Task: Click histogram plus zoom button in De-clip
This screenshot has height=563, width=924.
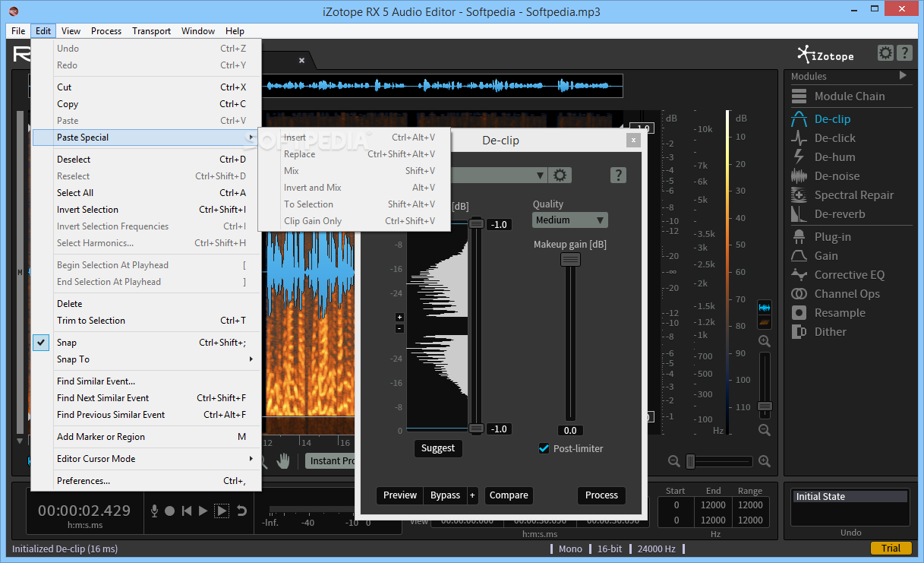Action: pyautogui.click(x=400, y=318)
